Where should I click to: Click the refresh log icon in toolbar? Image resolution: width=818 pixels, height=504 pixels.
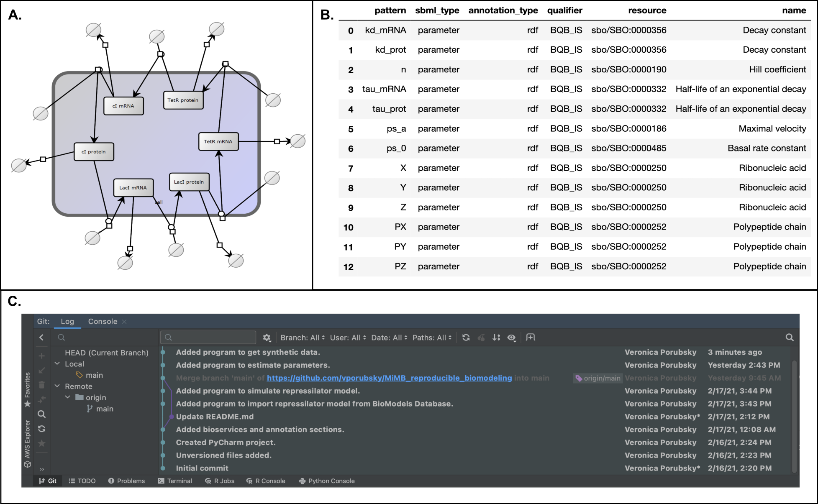click(466, 338)
